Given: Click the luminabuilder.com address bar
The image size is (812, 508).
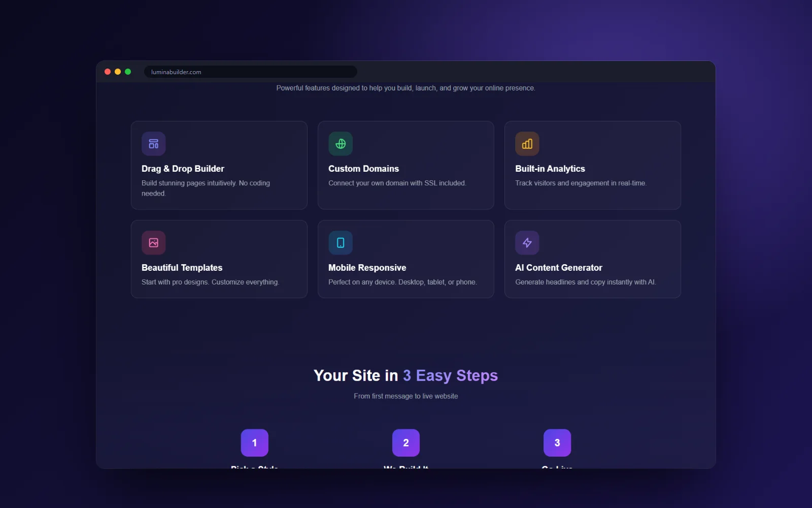Looking at the screenshot, I should click(251, 72).
